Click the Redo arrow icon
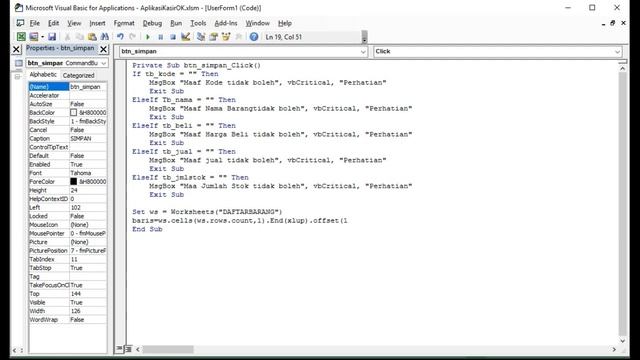640x360 pixels. click(132, 37)
